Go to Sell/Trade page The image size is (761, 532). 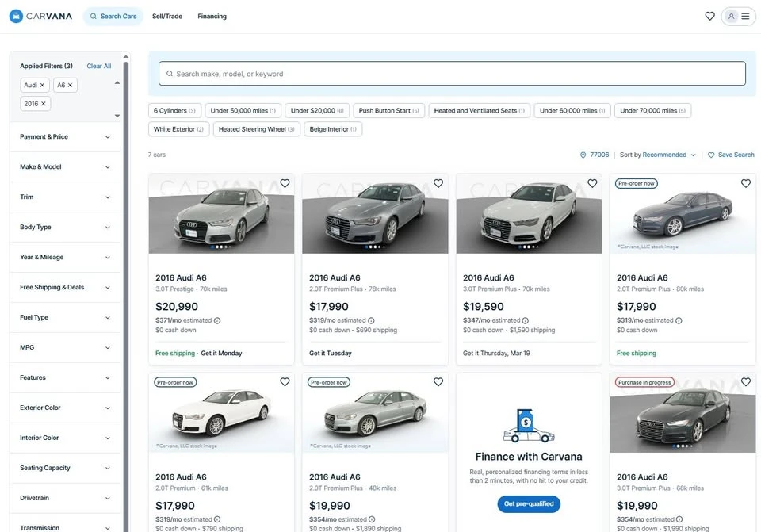[x=167, y=16]
